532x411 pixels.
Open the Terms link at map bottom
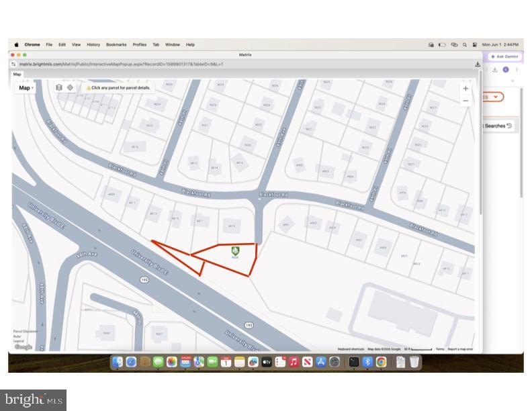[440, 349]
